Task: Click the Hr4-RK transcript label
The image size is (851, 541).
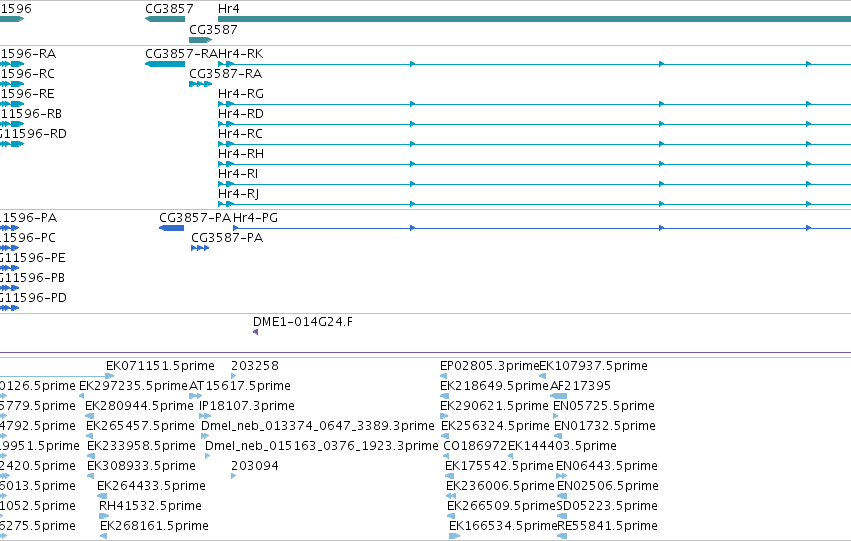Action: (240, 54)
